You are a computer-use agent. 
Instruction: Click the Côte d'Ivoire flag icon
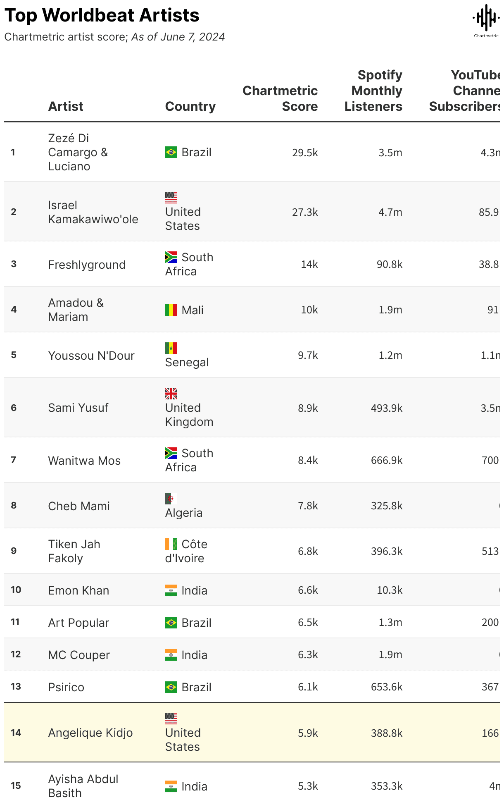click(x=171, y=544)
